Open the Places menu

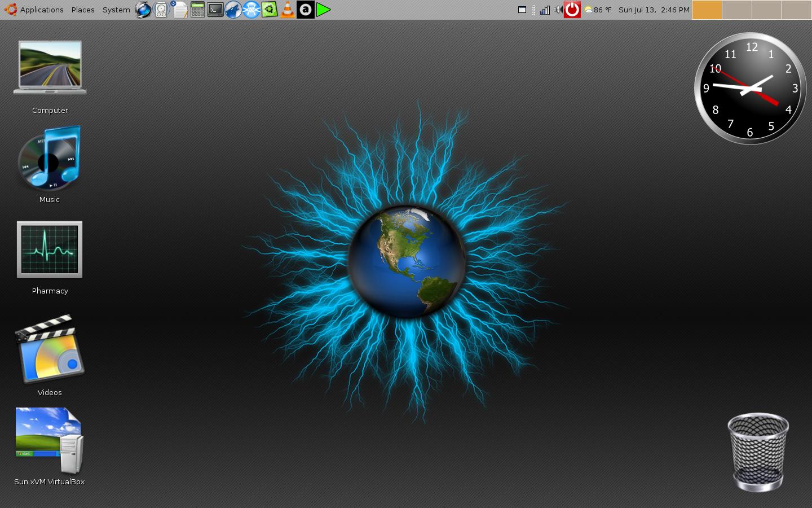coord(83,10)
